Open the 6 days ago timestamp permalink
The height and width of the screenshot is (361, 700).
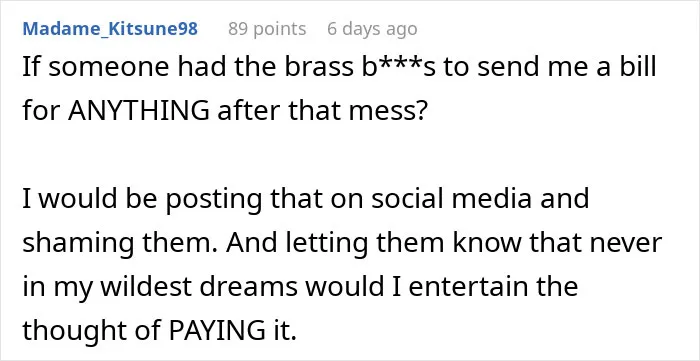[372, 29]
